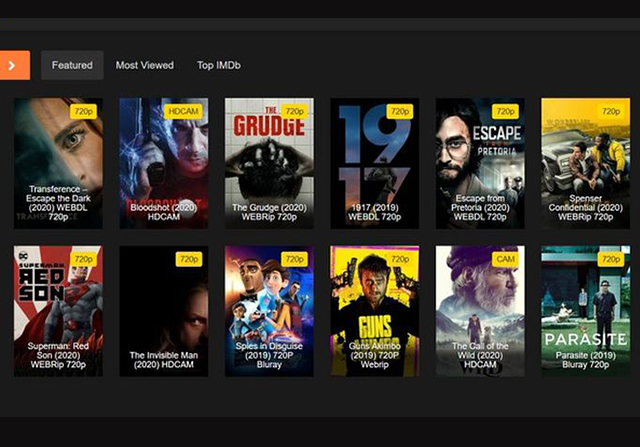Click the 720p badge on Superman: Red Son

point(83,259)
